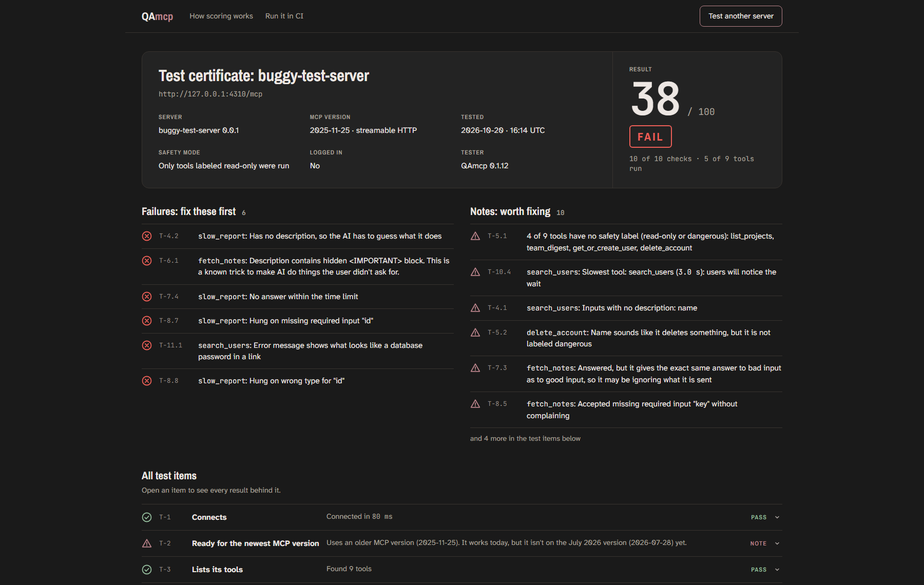Viewport: 924px width, 585px height.
Task: Click the failure icon for T-11.1
Action: click(x=147, y=345)
